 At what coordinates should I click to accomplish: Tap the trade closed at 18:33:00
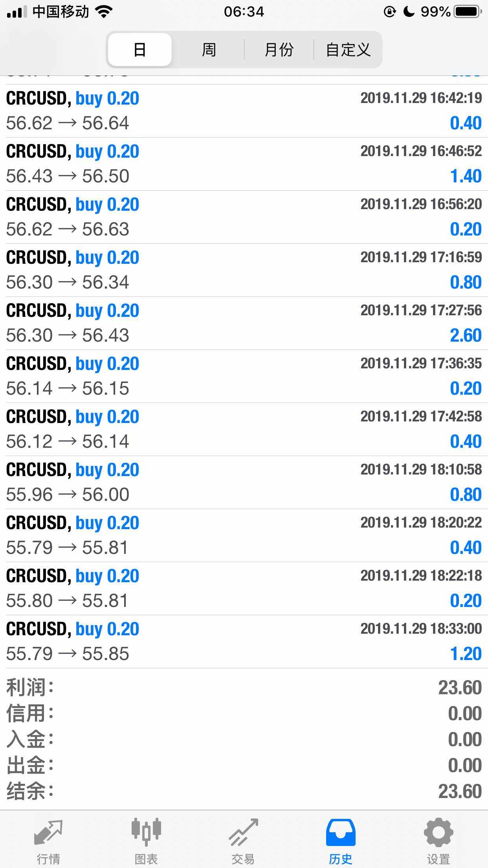(244, 642)
